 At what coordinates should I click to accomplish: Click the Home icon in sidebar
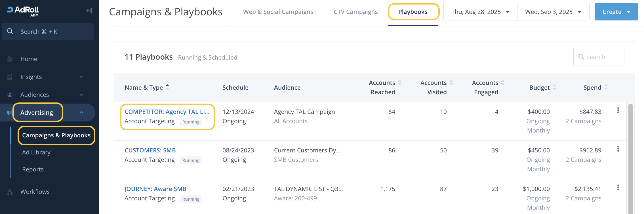[10, 59]
